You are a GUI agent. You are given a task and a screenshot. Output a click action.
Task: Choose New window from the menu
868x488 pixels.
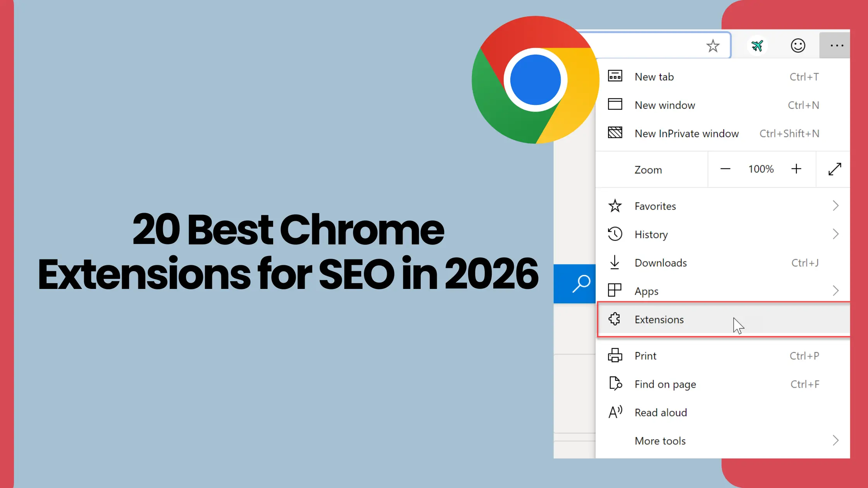(665, 105)
